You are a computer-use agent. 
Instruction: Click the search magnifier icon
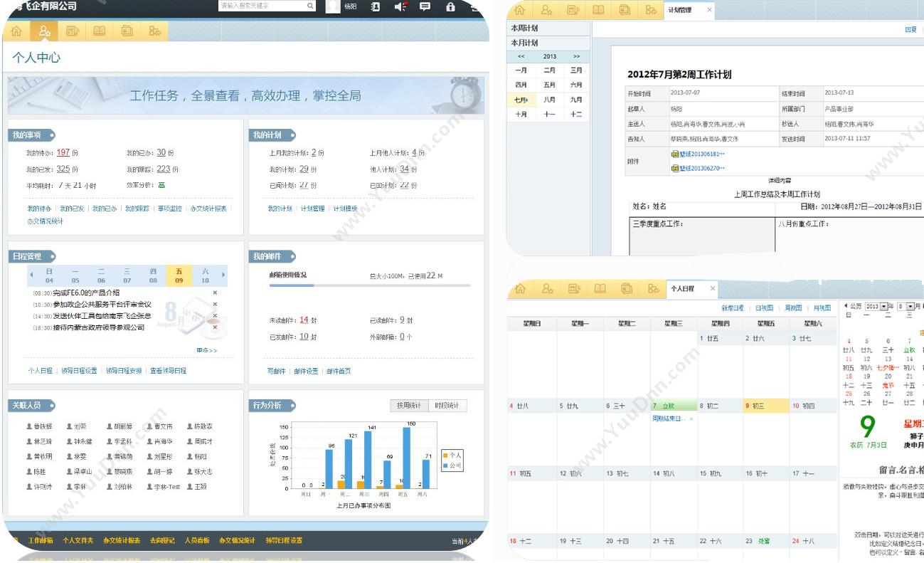pos(310,6)
